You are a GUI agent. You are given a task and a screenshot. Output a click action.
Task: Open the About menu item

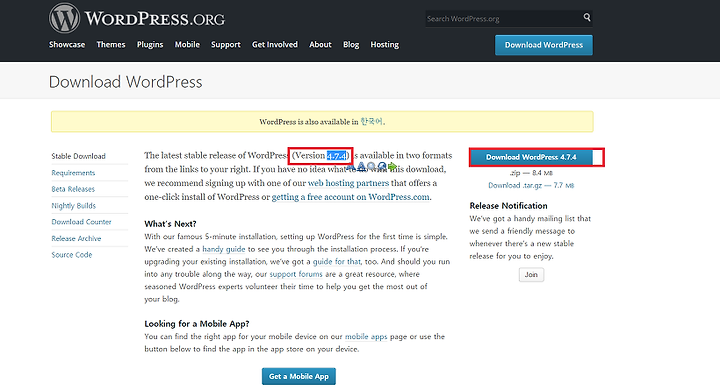pyautogui.click(x=320, y=45)
